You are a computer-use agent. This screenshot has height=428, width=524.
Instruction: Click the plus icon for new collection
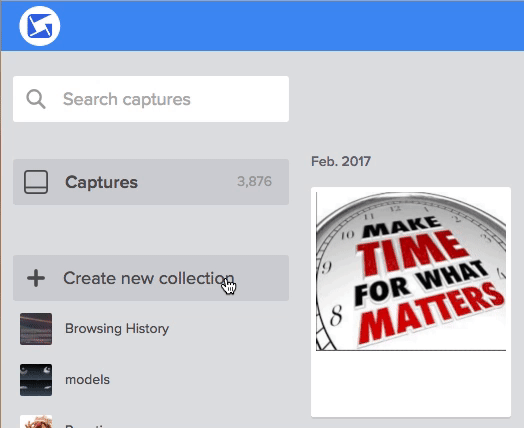tap(36, 278)
